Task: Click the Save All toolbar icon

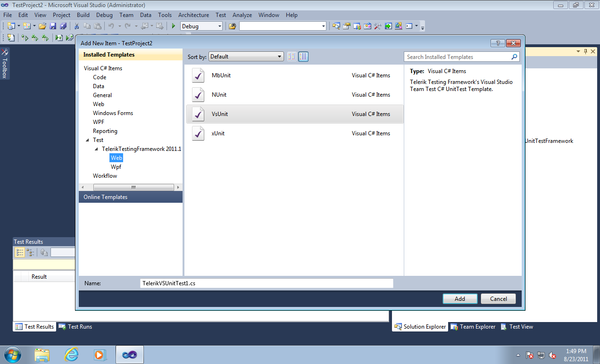Action: pyautogui.click(x=63, y=26)
